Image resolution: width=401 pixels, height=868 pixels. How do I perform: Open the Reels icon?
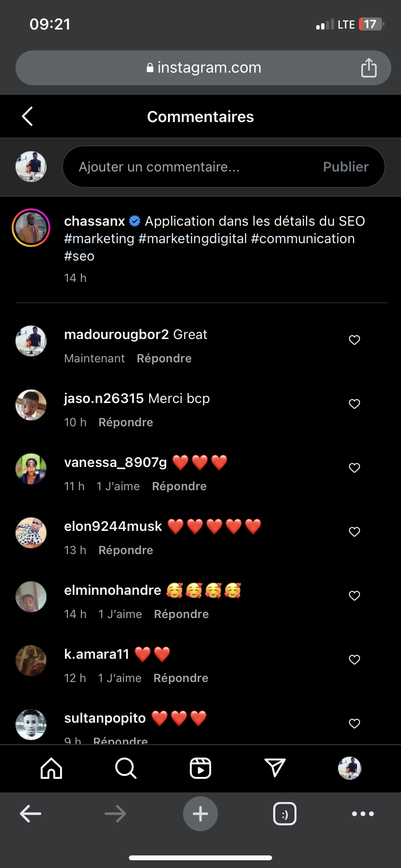200,768
